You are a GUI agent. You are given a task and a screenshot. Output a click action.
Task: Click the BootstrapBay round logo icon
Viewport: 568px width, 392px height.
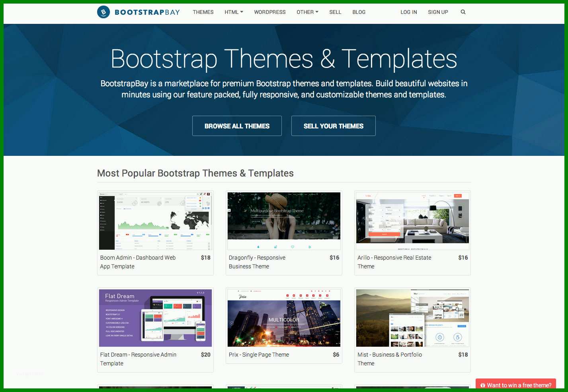pos(103,12)
